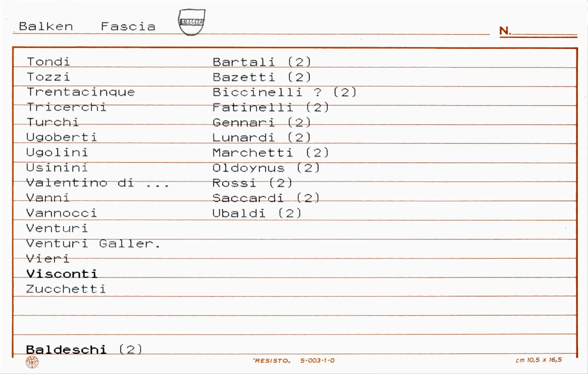Image resolution: width=588 pixels, height=374 pixels.
Task: Click the round stamp logo at bottom left
Action: tap(32, 362)
